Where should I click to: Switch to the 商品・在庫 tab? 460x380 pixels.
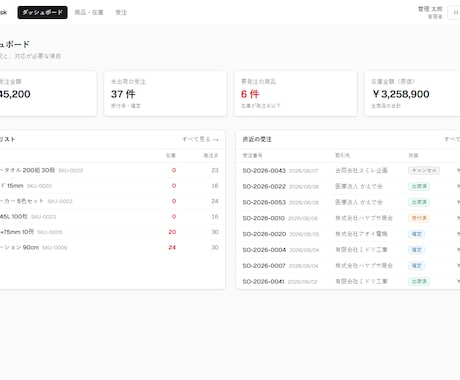pyautogui.click(x=89, y=12)
